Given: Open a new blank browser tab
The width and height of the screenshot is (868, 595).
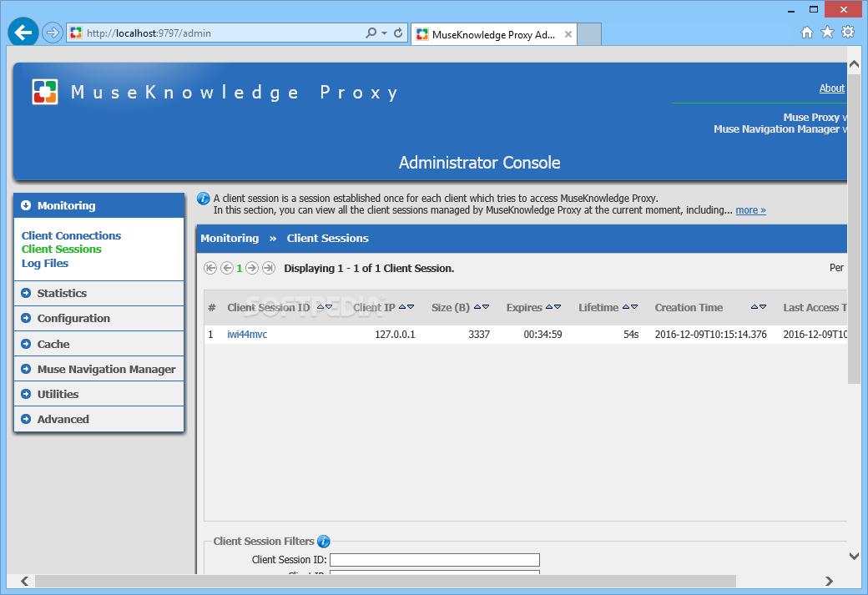Looking at the screenshot, I should [x=589, y=34].
